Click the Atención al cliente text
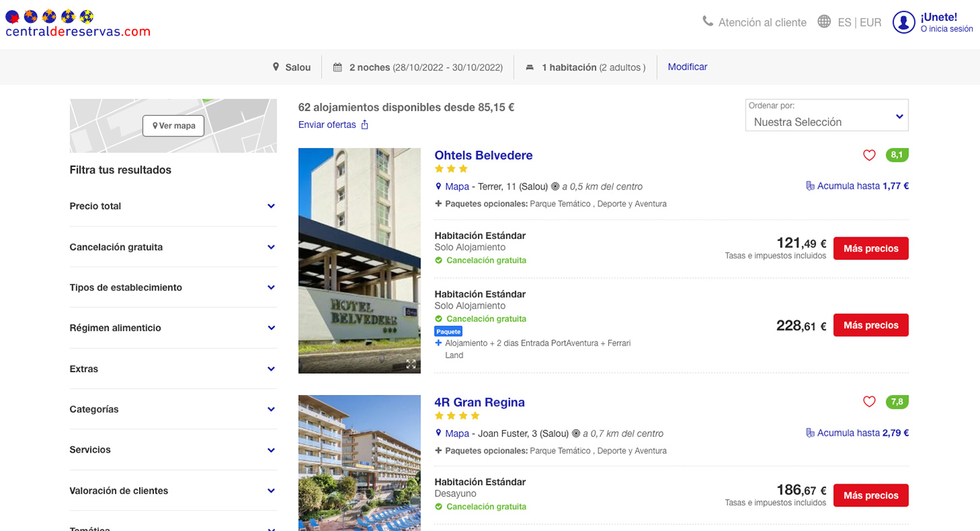This screenshot has width=980, height=531. (x=762, y=22)
